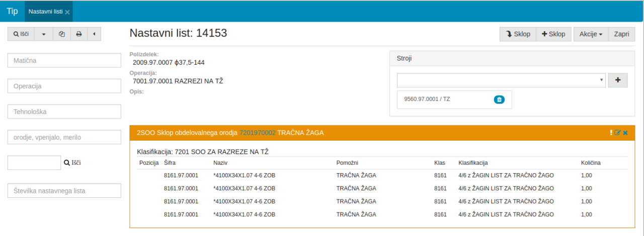Click the Sklop button with the plus sign
644x236 pixels.
pos(553,34)
